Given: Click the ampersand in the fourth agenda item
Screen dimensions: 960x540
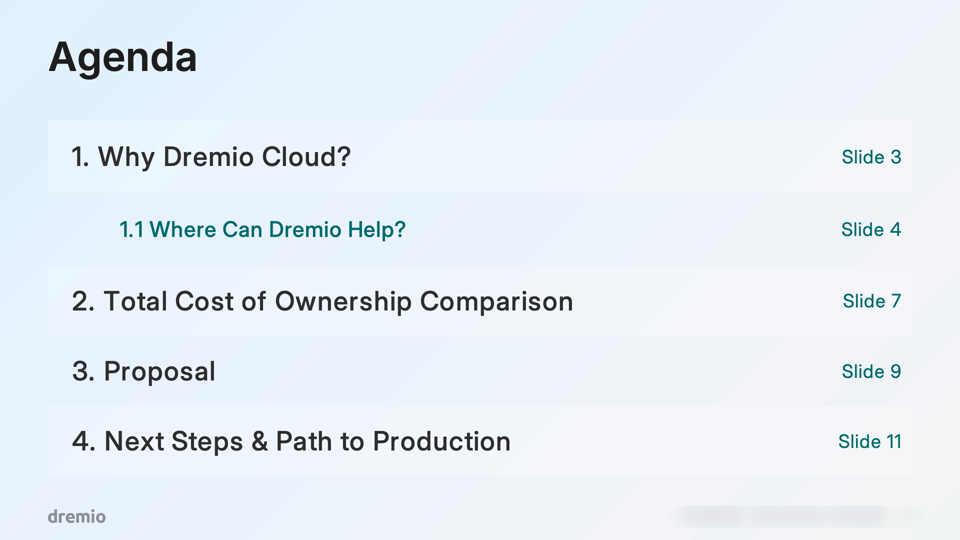Looking at the screenshot, I should (x=260, y=441).
